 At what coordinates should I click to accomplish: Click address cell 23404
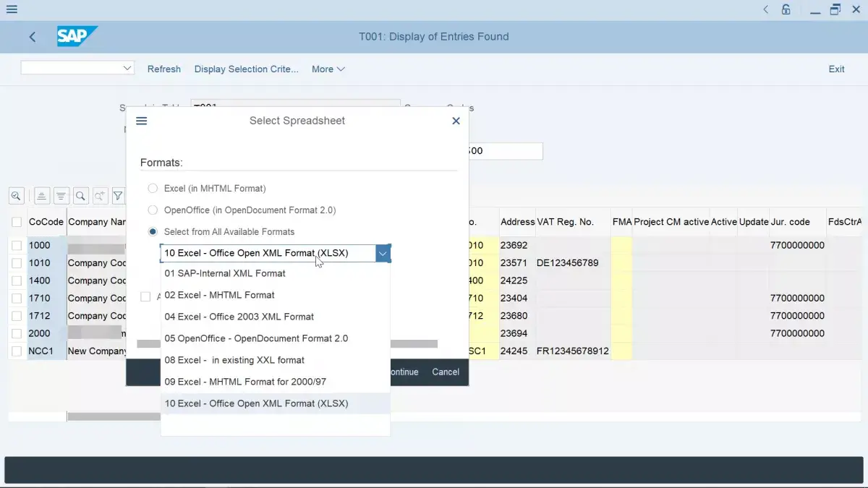point(517,299)
